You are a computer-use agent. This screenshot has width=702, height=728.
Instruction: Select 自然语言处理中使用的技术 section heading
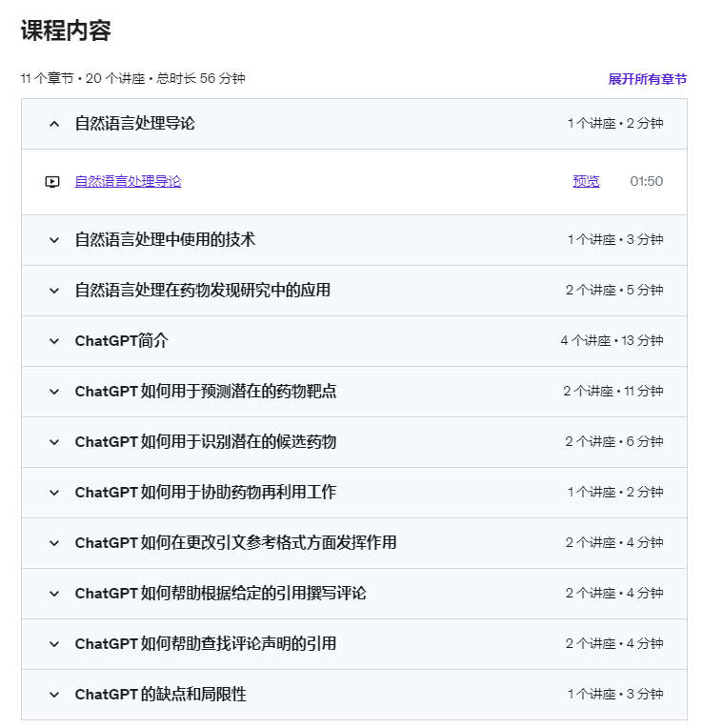pos(165,239)
